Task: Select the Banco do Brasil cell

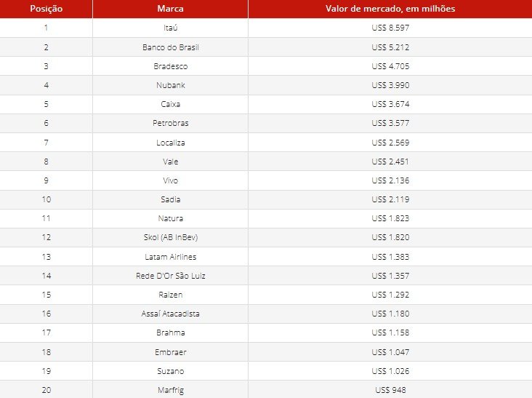Action: 170,47
